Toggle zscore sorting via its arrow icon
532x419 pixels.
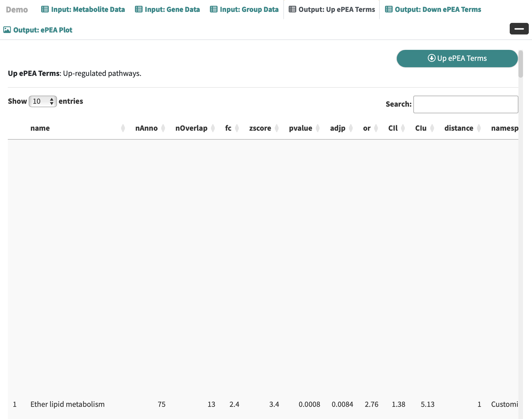click(x=276, y=128)
